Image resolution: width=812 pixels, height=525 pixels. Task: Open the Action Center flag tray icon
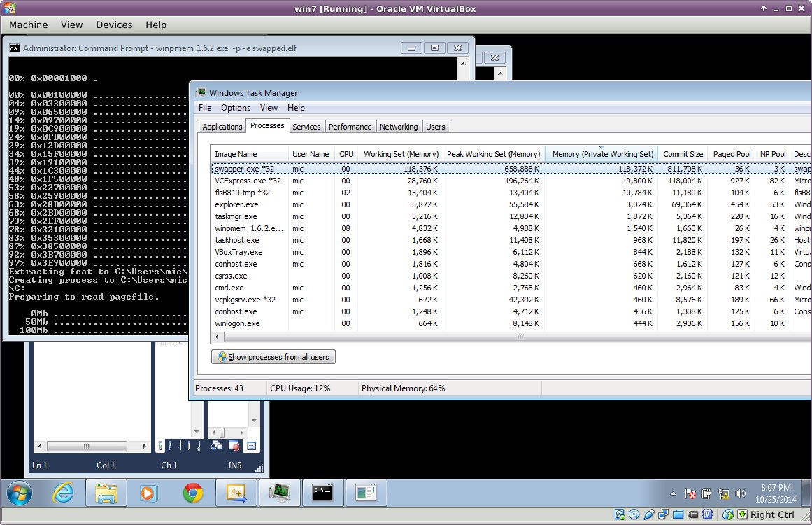click(690, 494)
